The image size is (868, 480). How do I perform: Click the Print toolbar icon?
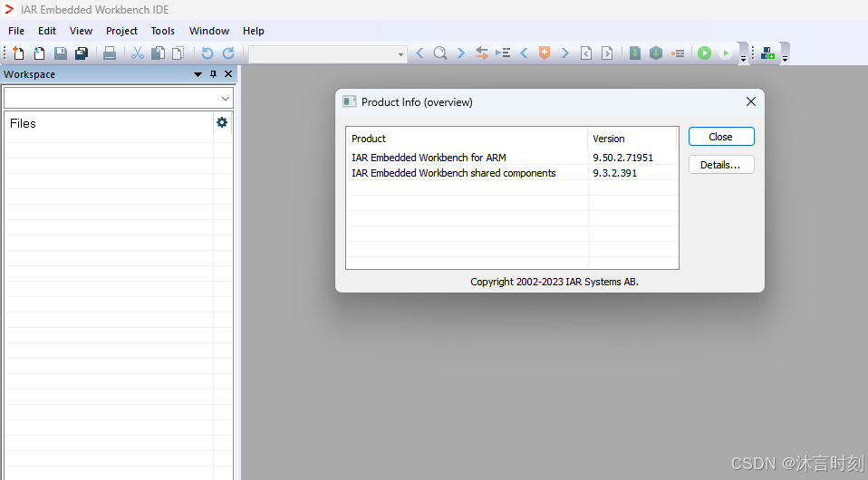coord(110,53)
